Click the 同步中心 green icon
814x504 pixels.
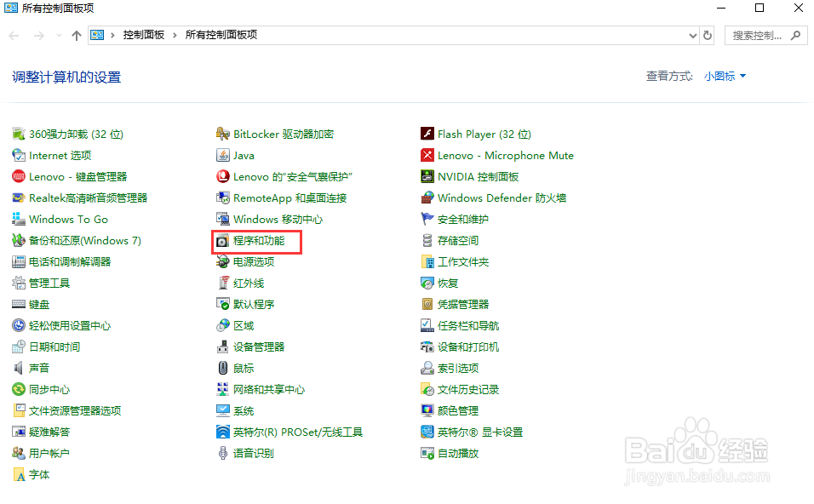[19, 389]
